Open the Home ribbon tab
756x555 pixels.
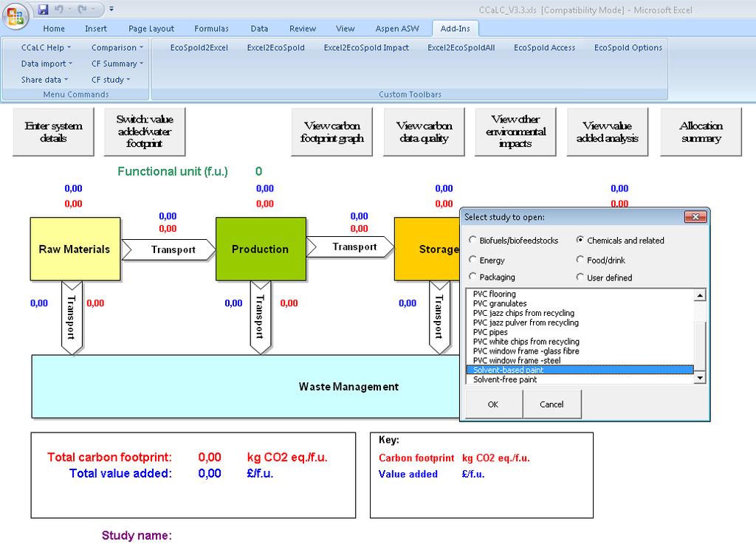53,29
